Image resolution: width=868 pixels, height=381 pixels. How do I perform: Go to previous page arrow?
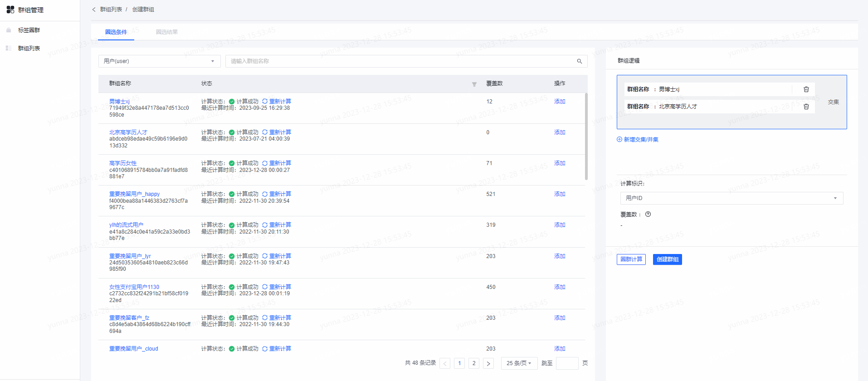click(x=445, y=363)
